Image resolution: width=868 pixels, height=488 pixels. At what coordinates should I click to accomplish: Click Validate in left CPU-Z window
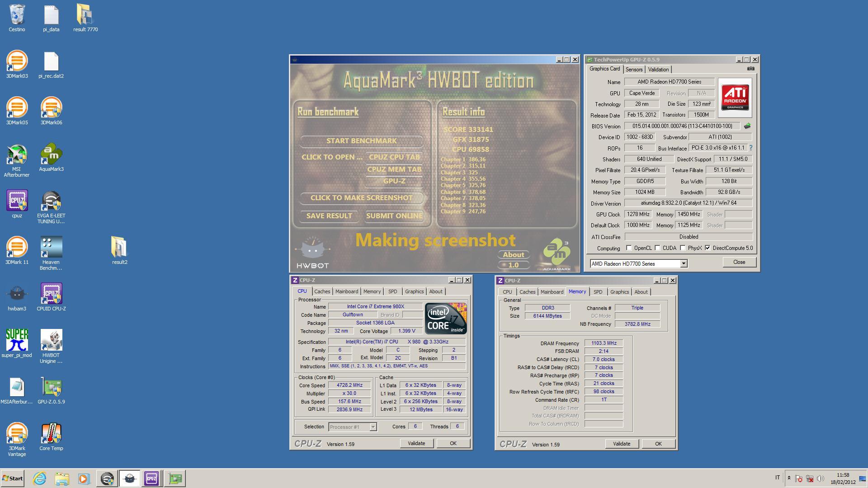coord(416,444)
